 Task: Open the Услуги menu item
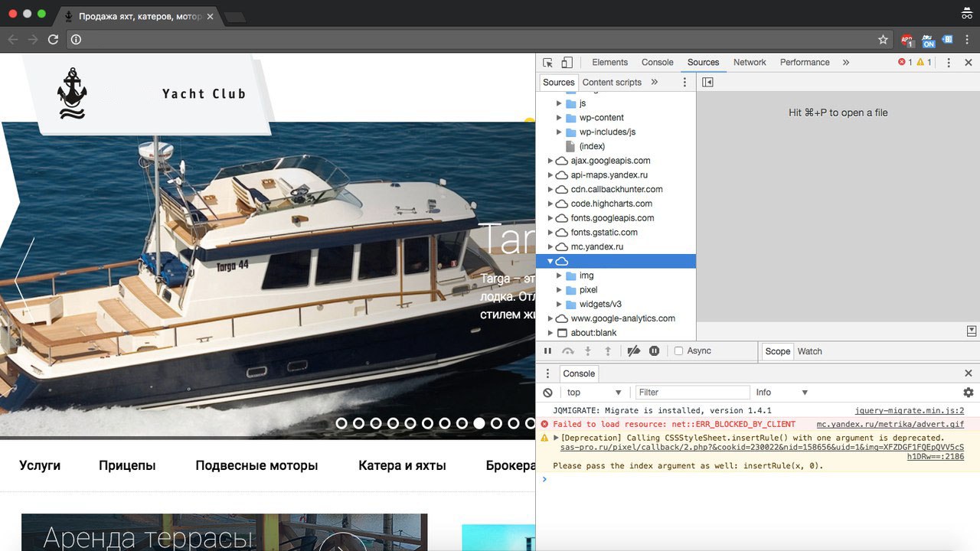point(40,465)
